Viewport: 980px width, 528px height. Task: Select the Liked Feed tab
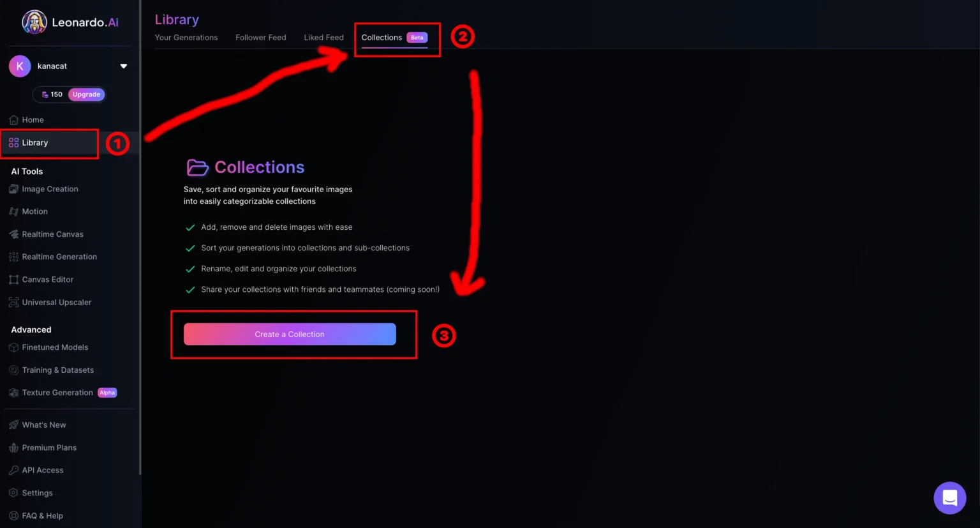coord(323,38)
